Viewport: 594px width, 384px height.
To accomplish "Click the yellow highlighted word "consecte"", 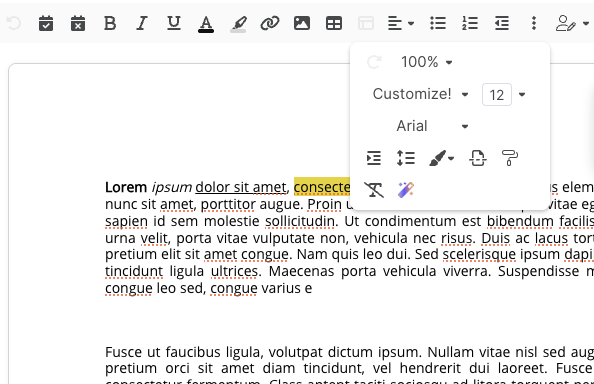I will coord(322,187).
